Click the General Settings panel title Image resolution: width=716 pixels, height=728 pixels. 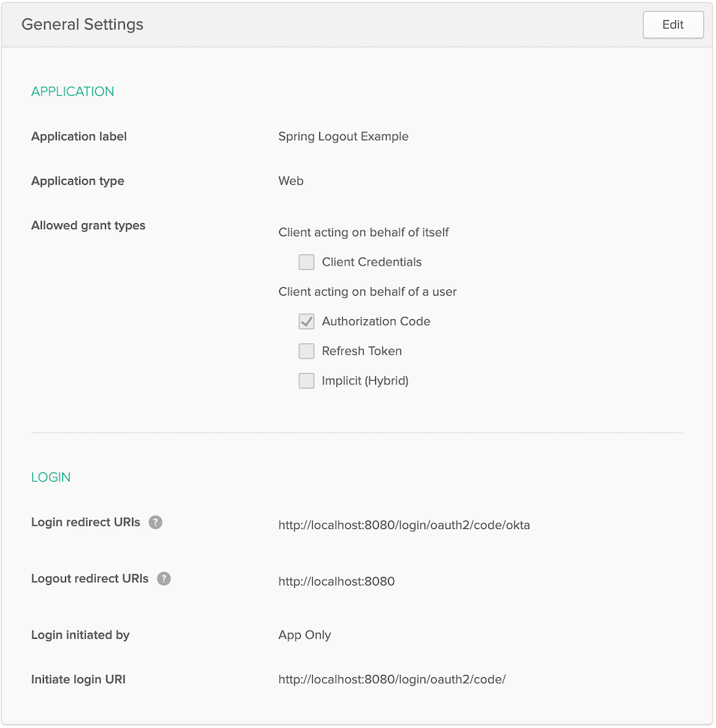coord(82,24)
